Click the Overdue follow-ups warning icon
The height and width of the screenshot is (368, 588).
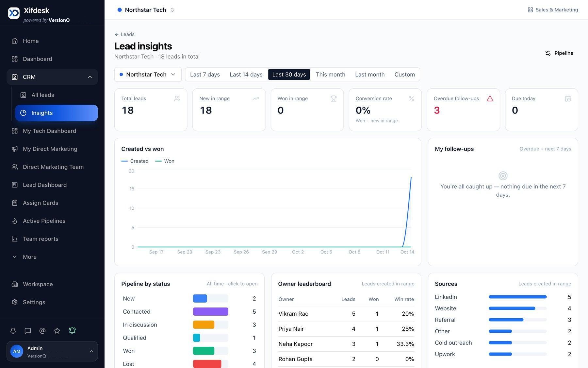click(490, 98)
